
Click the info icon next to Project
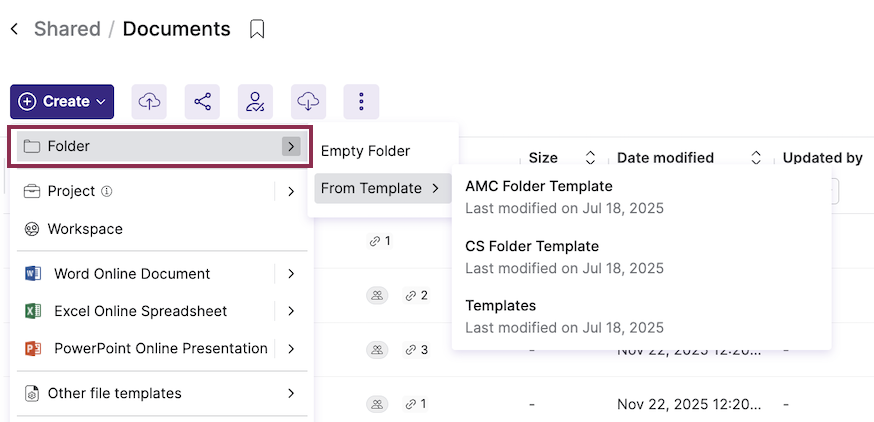107,191
